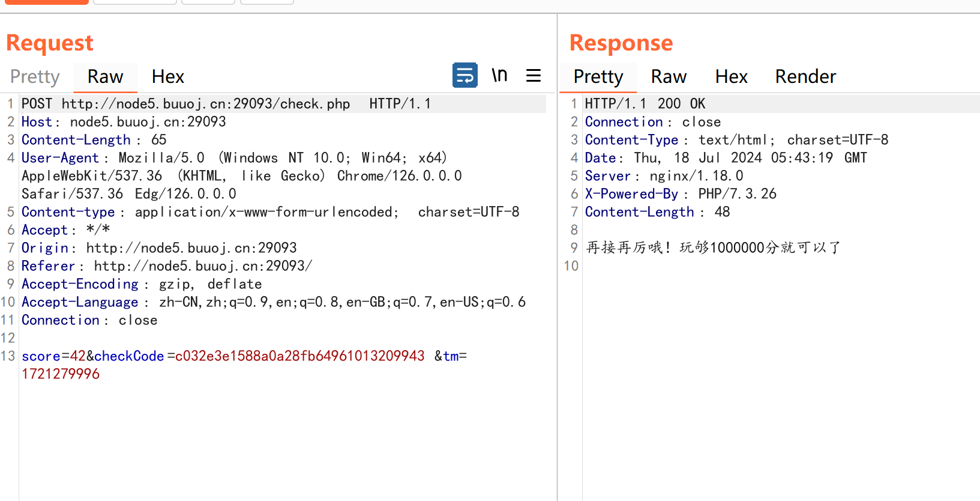Click the Date header in response

click(x=726, y=158)
